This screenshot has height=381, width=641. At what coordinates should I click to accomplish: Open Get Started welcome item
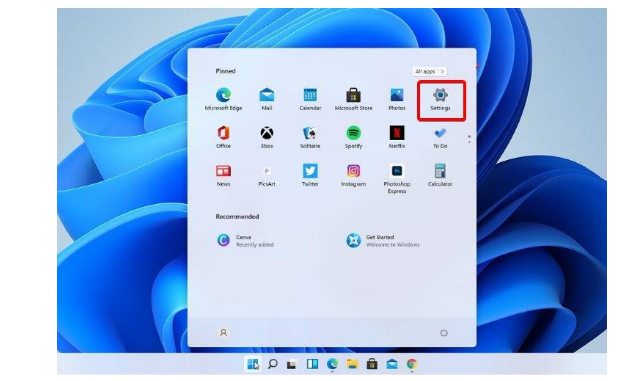[383, 240]
